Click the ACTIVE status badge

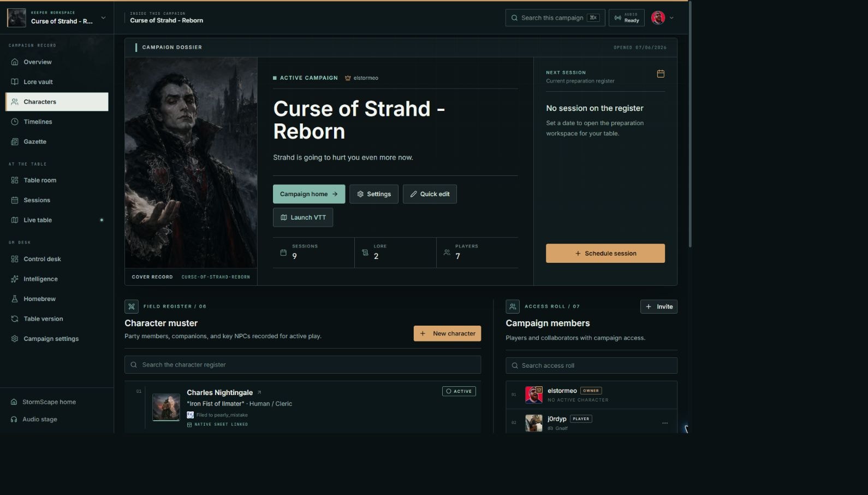pyautogui.click(x=459, y=391)
